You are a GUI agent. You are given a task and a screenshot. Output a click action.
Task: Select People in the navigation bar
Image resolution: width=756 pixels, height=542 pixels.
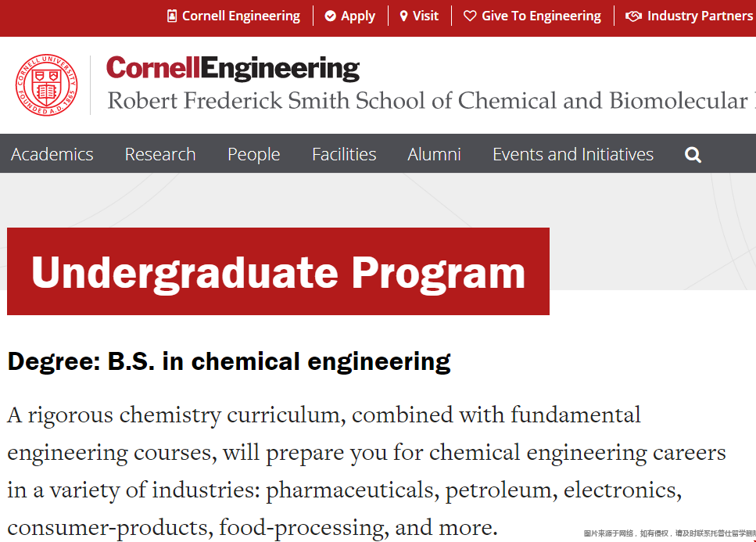click(253, 154)
